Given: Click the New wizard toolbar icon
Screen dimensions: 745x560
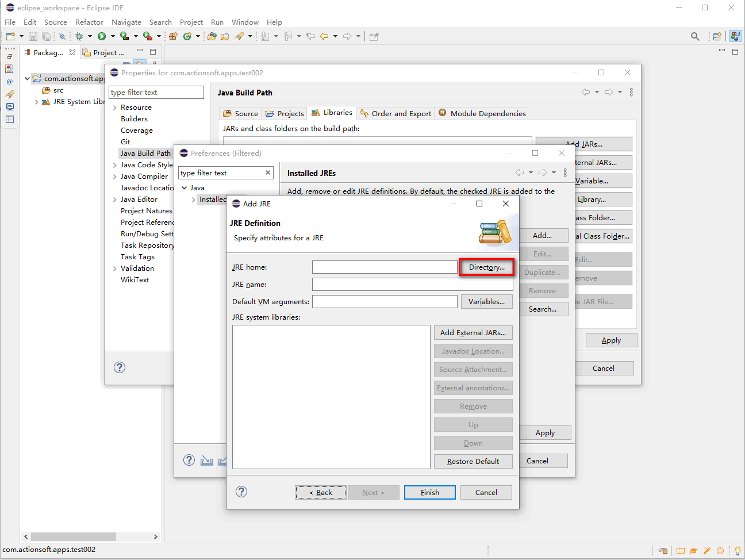Looking at the screenshot, I should [x=10, y=36].
